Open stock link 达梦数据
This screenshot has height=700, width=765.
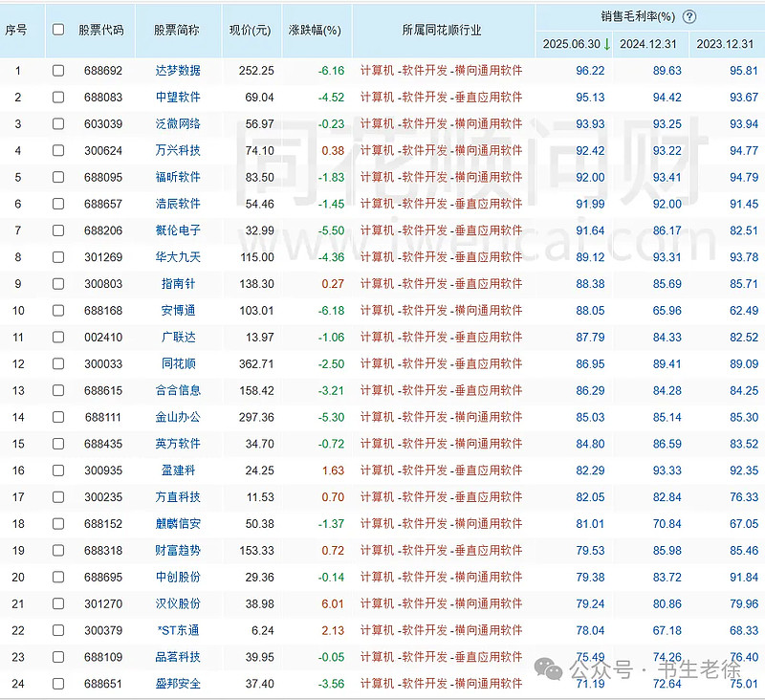[178, 71]
